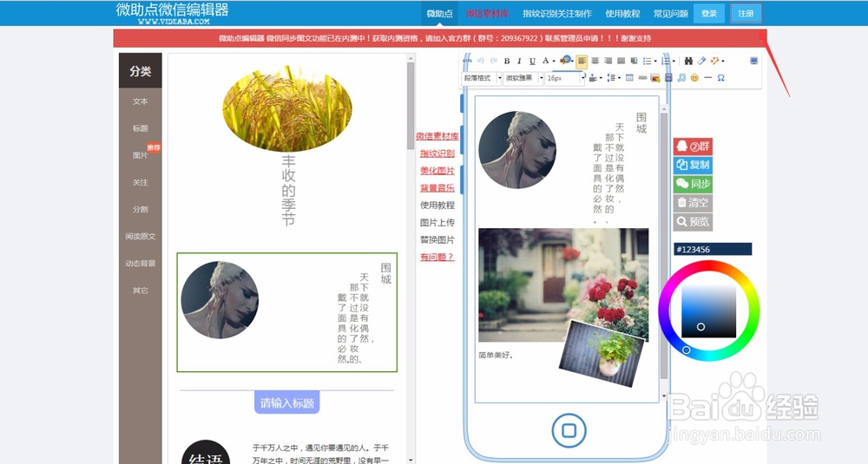Expand bulleted list style arrow
The image size is (868, 464).
click(655, 62)
